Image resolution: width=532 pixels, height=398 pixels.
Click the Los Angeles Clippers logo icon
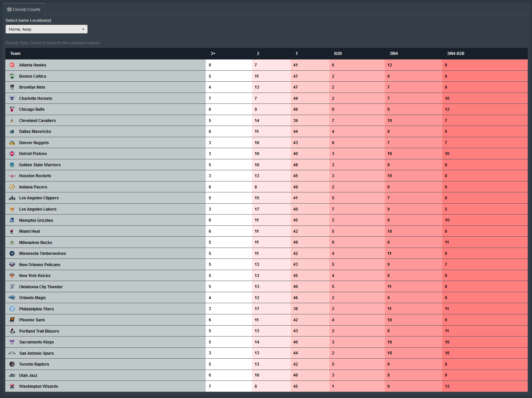12,198
